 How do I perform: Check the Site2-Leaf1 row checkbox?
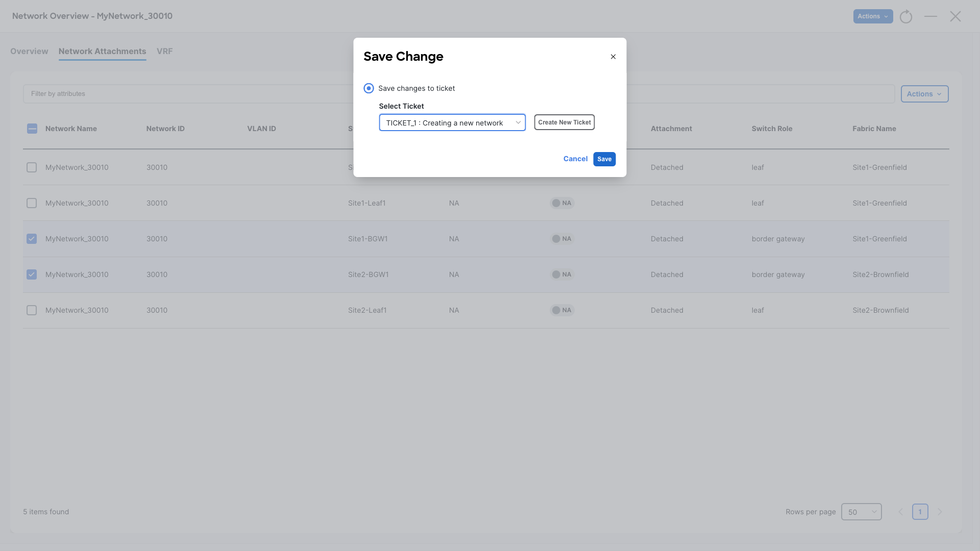point(32,310)
